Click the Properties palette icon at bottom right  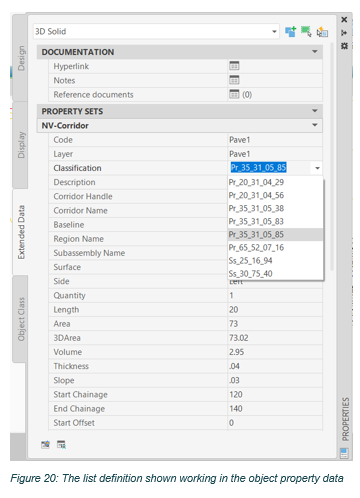point(344,453)
